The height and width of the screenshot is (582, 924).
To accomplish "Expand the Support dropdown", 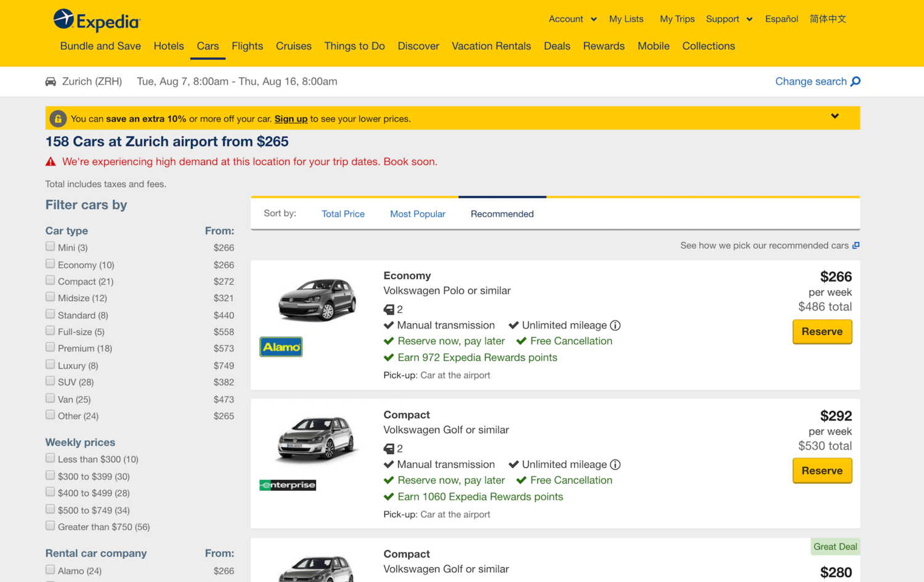I will 729,19.
